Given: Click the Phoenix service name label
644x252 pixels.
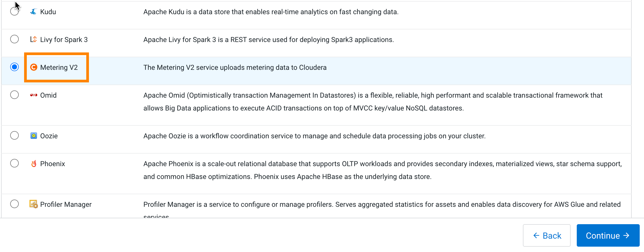Looking at the screenshot, I should click(x=53, y=164).
